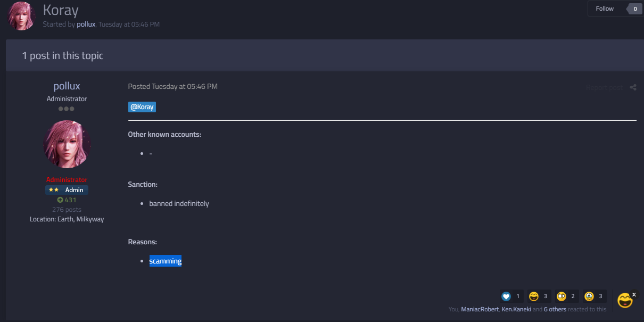Viewport: 644px width, 322px height.
Task: Open the @Koray user mention
Action: (x=142, y=107)
